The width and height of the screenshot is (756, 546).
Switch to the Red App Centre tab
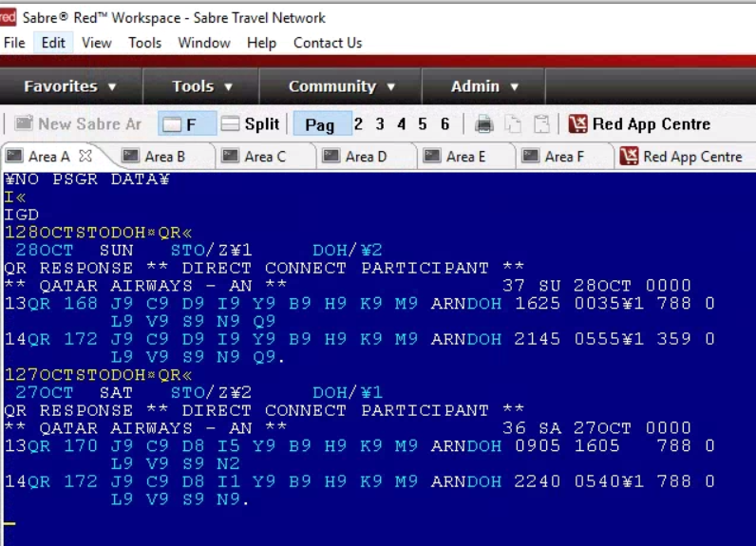[x=682, y=157]
